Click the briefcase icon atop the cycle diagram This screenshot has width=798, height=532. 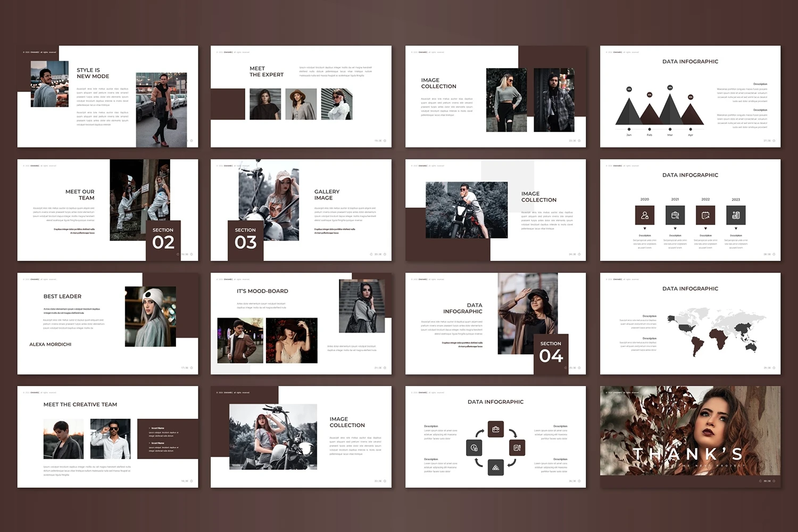pos(495,429)
